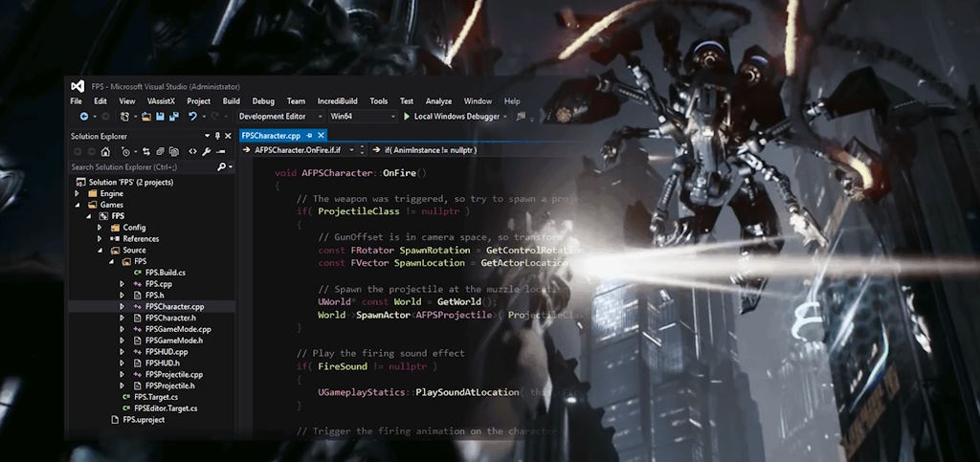Click the New Project toolbar icon
The image size is (980, 462).
[x=125, y=116]
